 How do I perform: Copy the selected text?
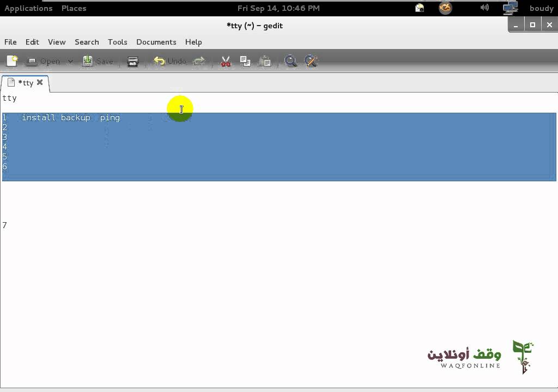tap(245, 61)
